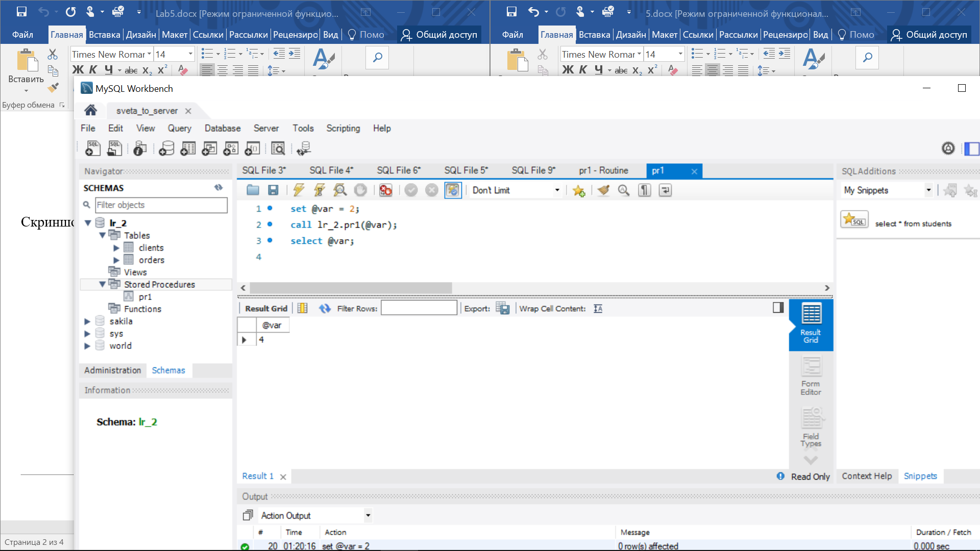980x551 pixels.
Task: Open font size box in 5.docx Word
Action: (664, 54)
